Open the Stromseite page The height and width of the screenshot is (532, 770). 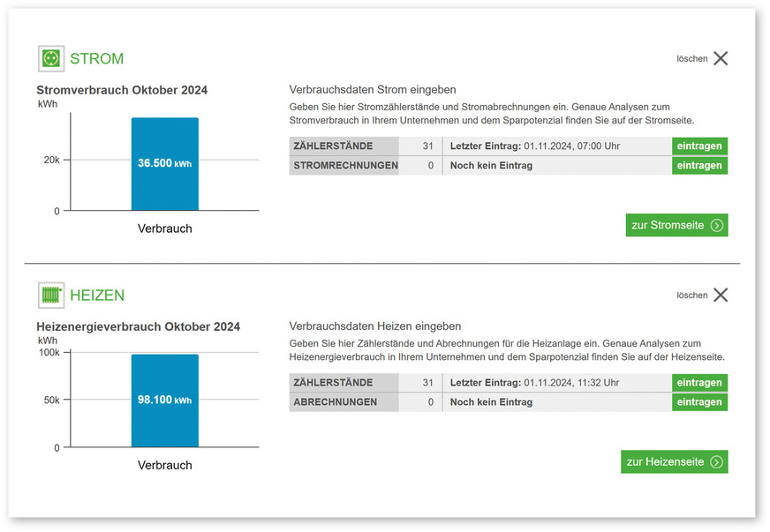click(x=668, y=226)
